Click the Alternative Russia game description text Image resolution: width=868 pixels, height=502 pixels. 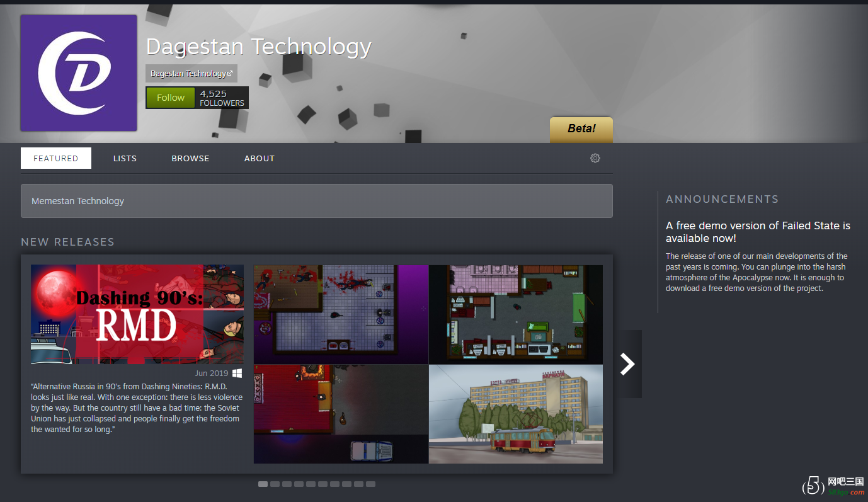pyautogui.click(x=137, y=408)
